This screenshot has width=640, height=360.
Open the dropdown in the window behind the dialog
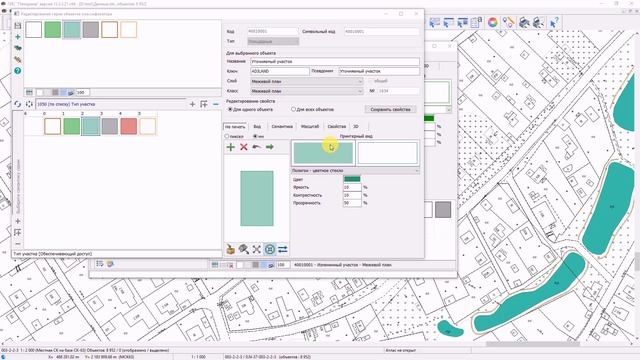click(x=449, y=110)
